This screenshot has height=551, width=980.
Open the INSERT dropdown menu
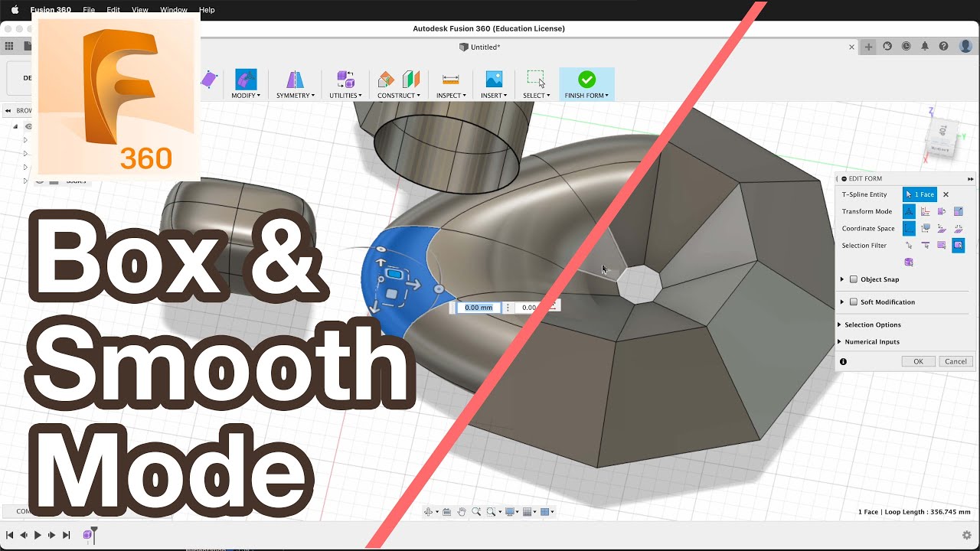[494, 96]
